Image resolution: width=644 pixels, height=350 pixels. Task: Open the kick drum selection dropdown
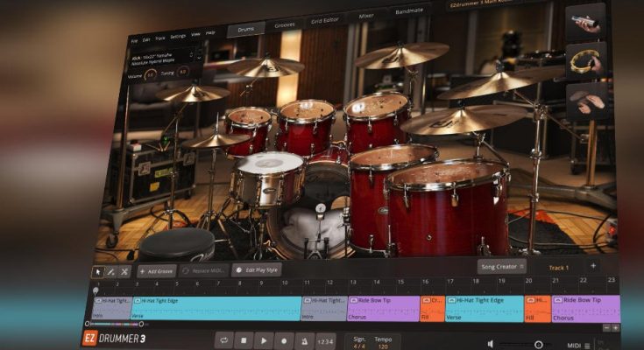[x=163, y=59]
